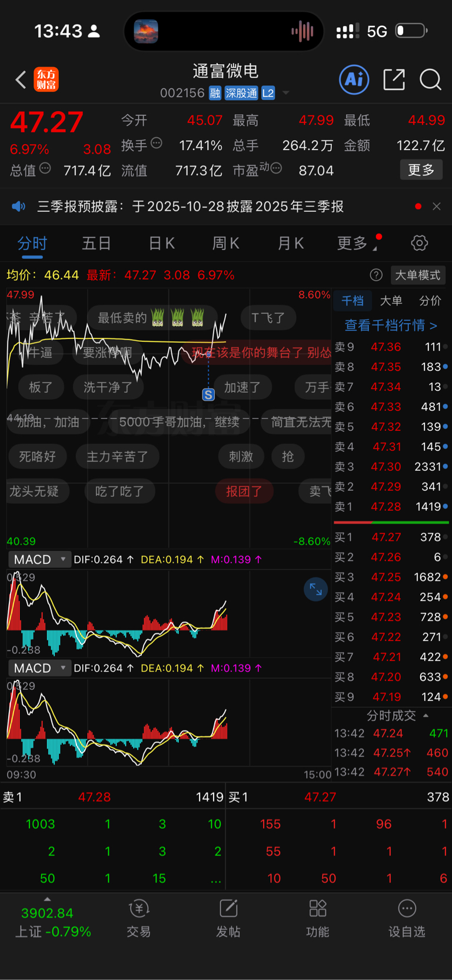Open chart settings gear icon
Viewport: 452px width, 980px height.
coord(419,243)
